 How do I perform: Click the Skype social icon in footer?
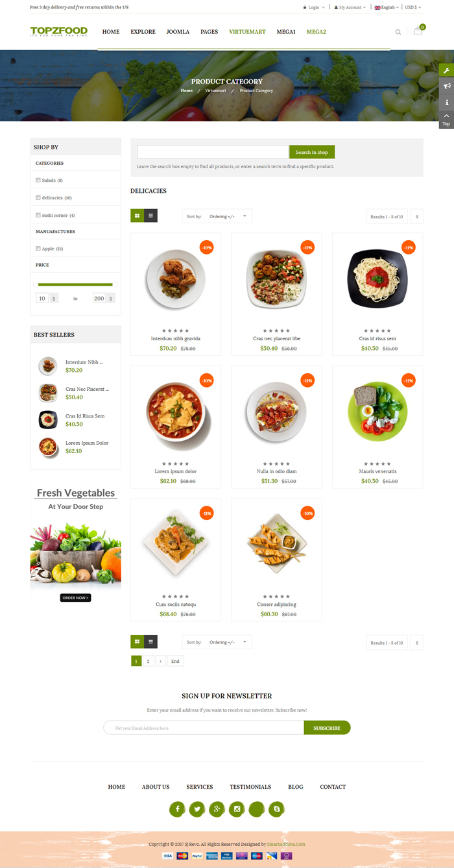point(277,809)
